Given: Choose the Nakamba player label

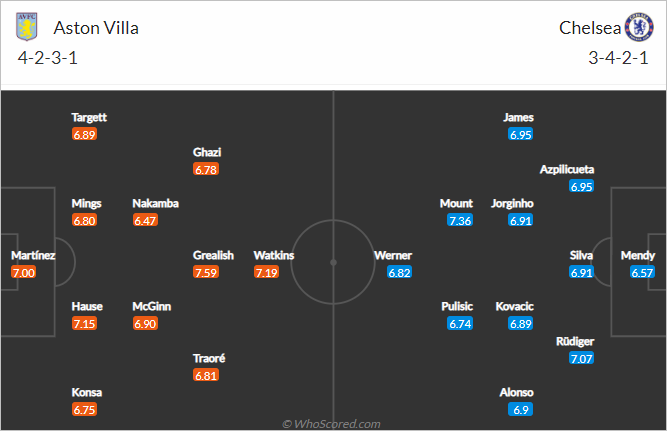Looking at the screenshot, I should 155,203.
